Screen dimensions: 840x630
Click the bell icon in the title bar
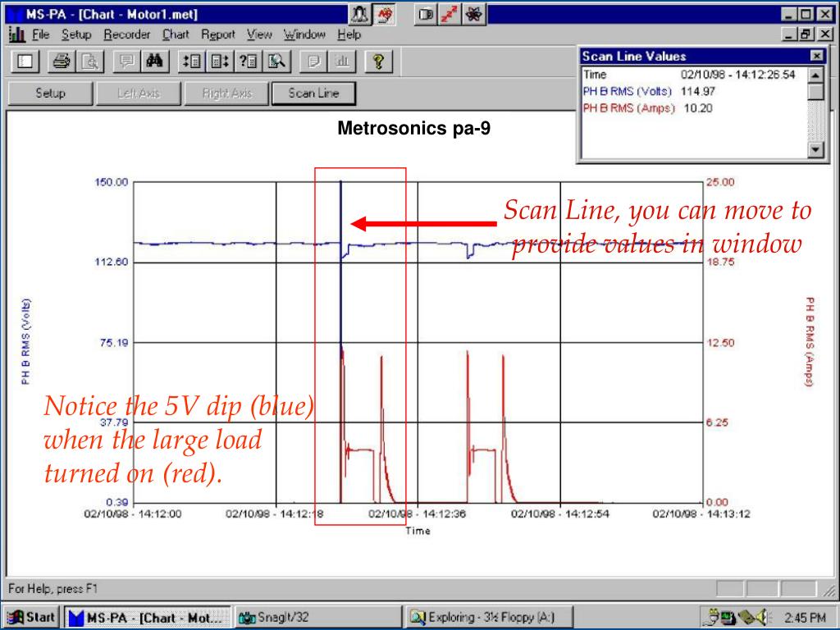360,15
